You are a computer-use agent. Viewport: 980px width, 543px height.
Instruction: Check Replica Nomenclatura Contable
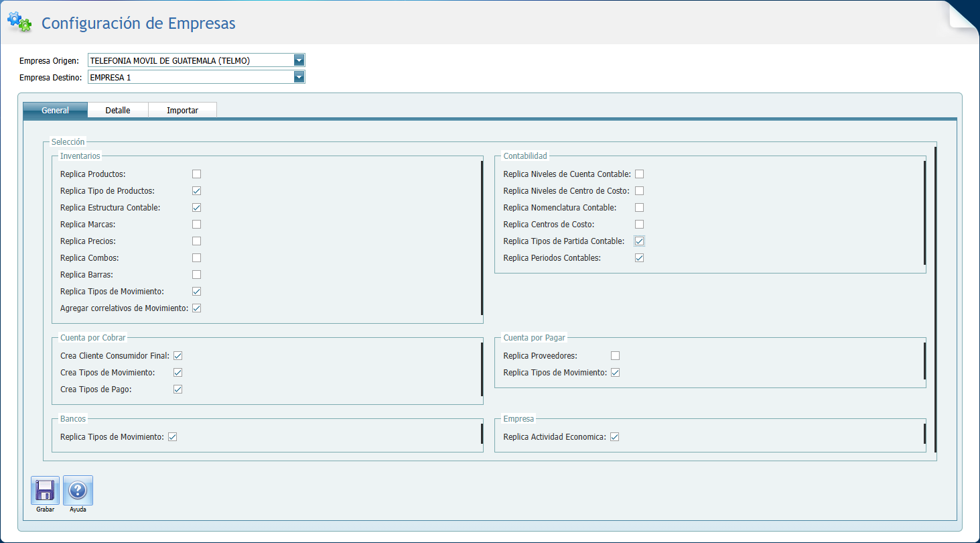point(639,208)
